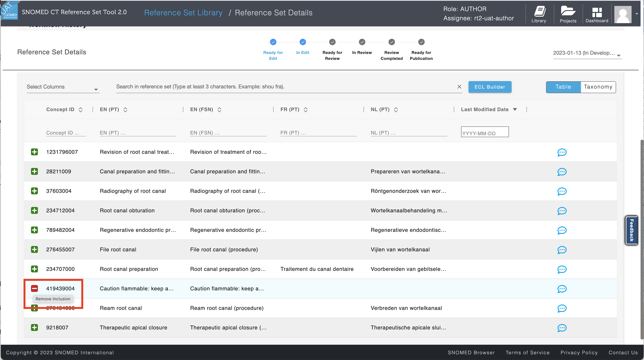Open the Library icon in header
644x360 pixels.
pyautogui.click(x=539, y=15)
